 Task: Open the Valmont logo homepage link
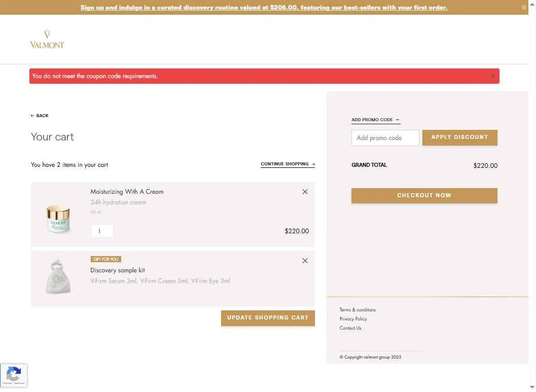[x=47, y=40]
